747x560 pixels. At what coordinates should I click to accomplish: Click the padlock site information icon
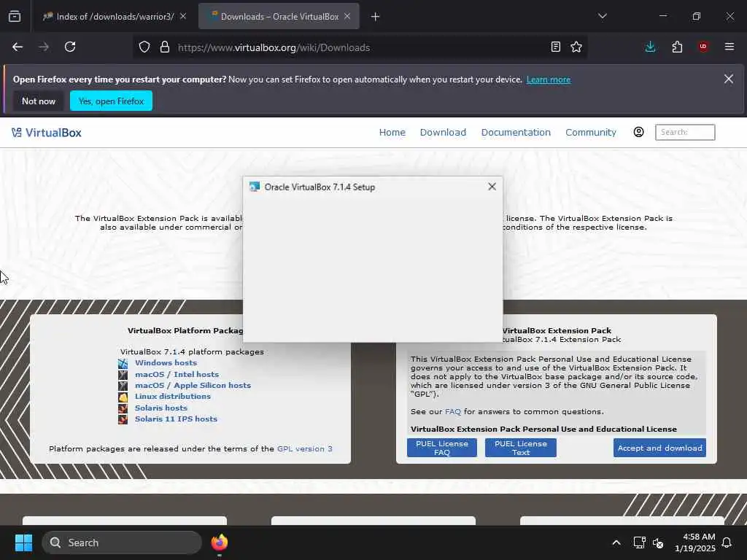pyautogui.click(x=165, y=47)
